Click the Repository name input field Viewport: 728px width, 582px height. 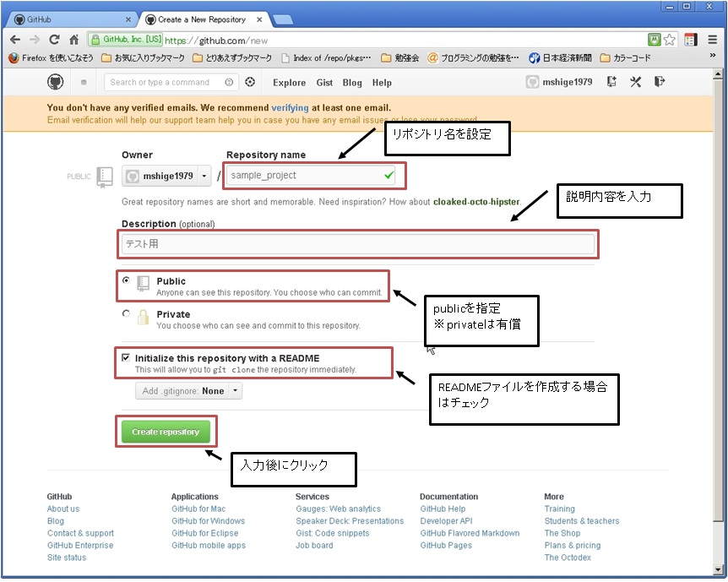click(x=311, y=176)
